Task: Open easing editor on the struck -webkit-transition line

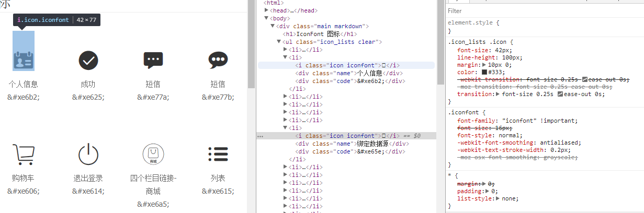Action: (585, 79)
